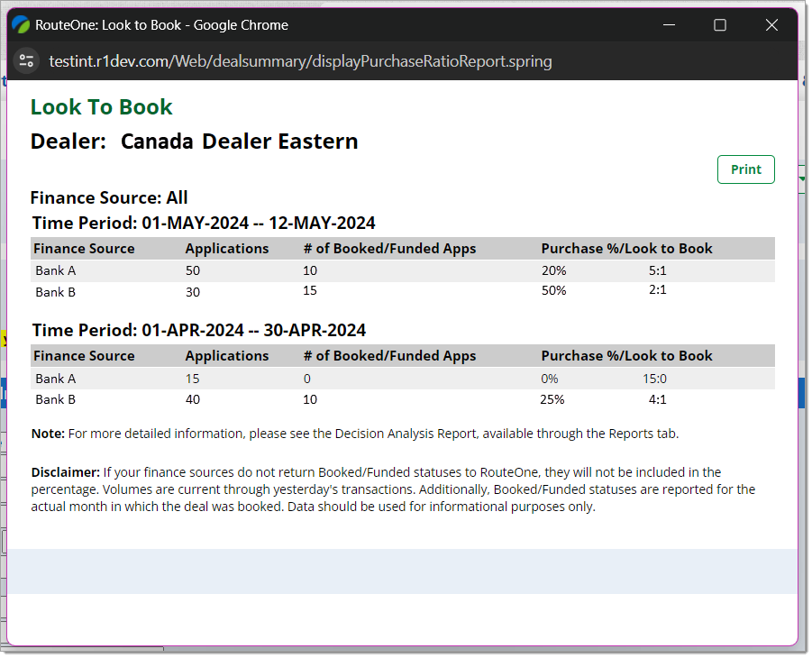This screenshot has width=812, height=658.
Task: Click the Print button
Action: pos(745,169)
